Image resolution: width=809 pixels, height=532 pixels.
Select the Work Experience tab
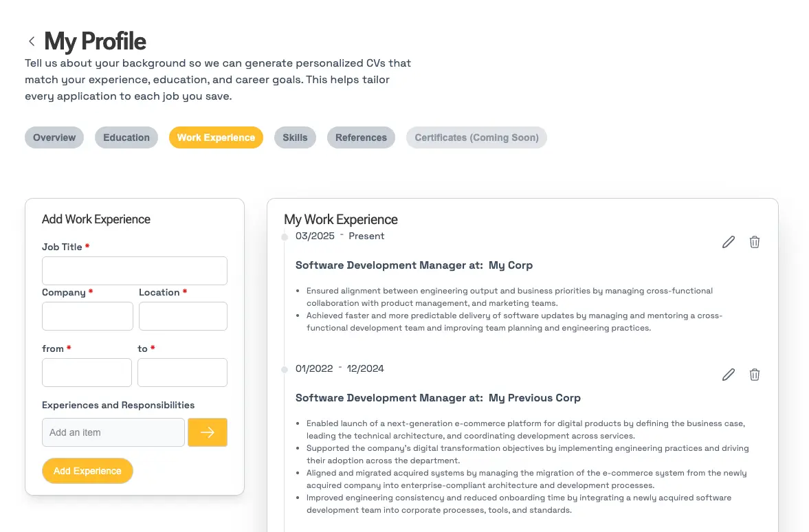[x=216, y=137]
